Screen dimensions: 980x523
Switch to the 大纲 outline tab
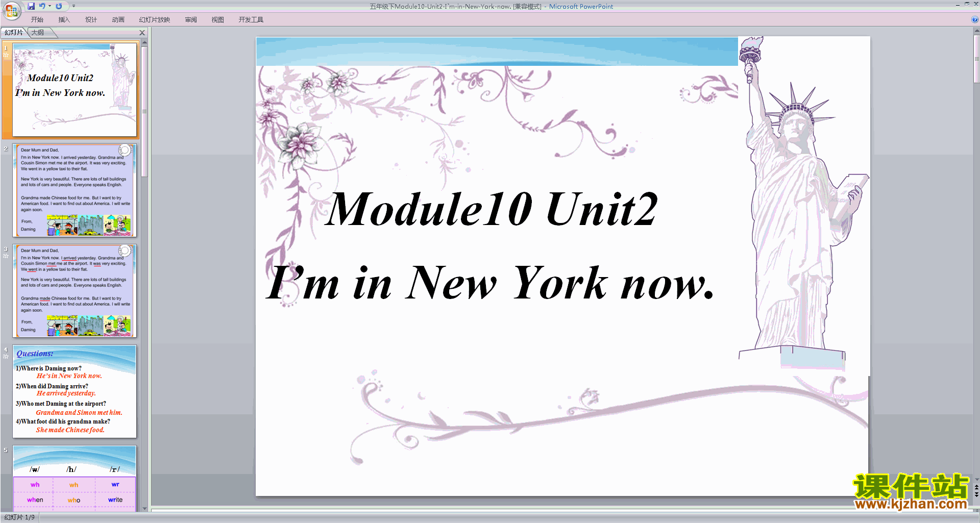click(x=38, y=33)
